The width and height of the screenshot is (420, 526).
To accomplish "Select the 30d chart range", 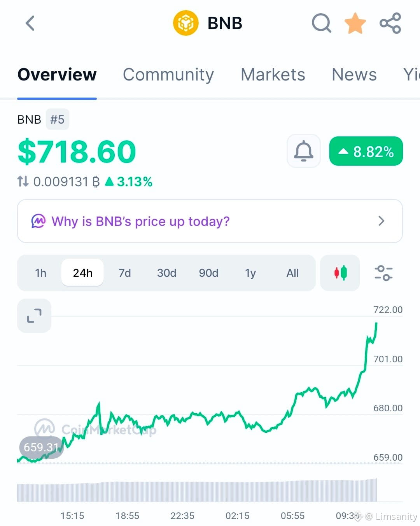I will click(x=166, y=273).
